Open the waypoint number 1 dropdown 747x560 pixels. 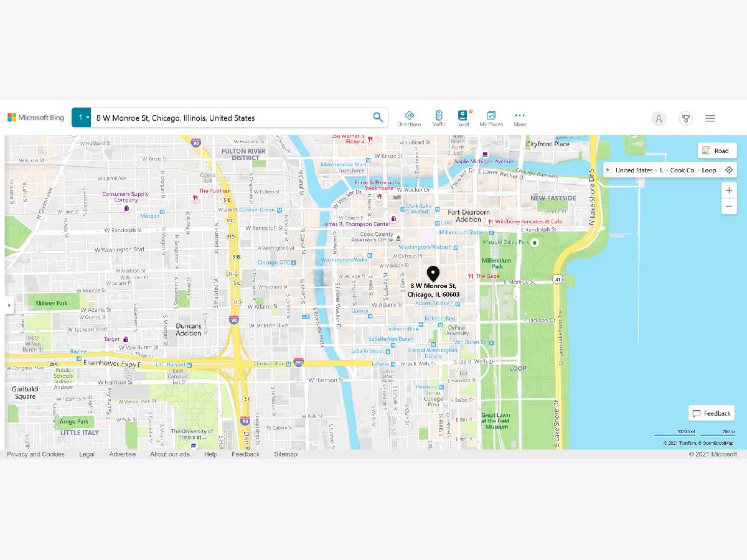click(82, 118)
